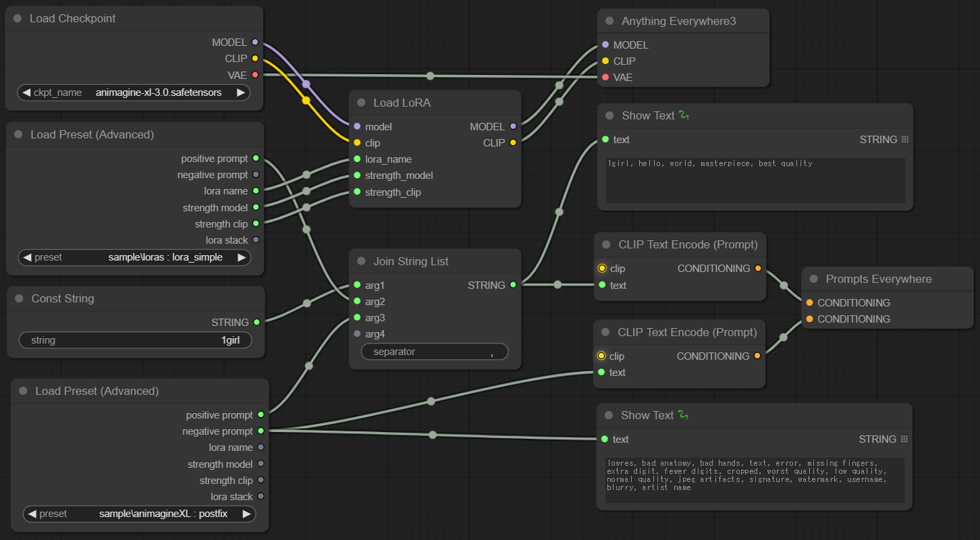Click the VAE input port on Anything Everywhere3
This screenshot has height=540, width=980.
tap(605, 78)
